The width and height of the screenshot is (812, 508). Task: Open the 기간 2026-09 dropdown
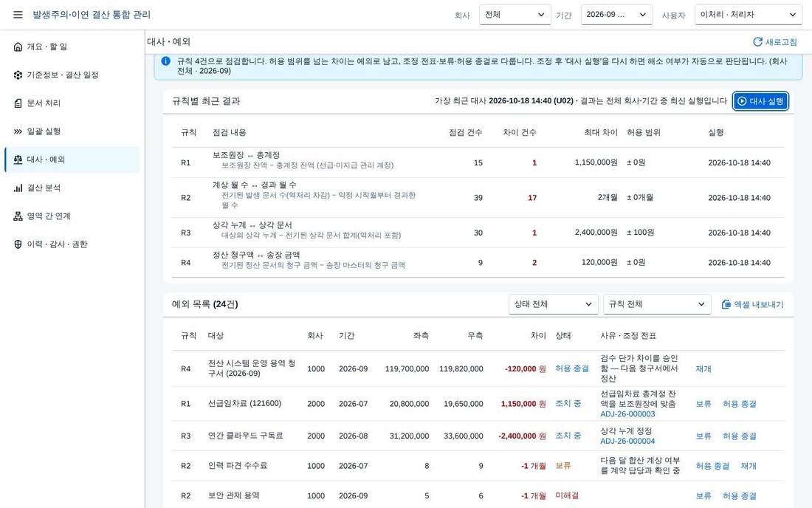(x=616, y=15)
